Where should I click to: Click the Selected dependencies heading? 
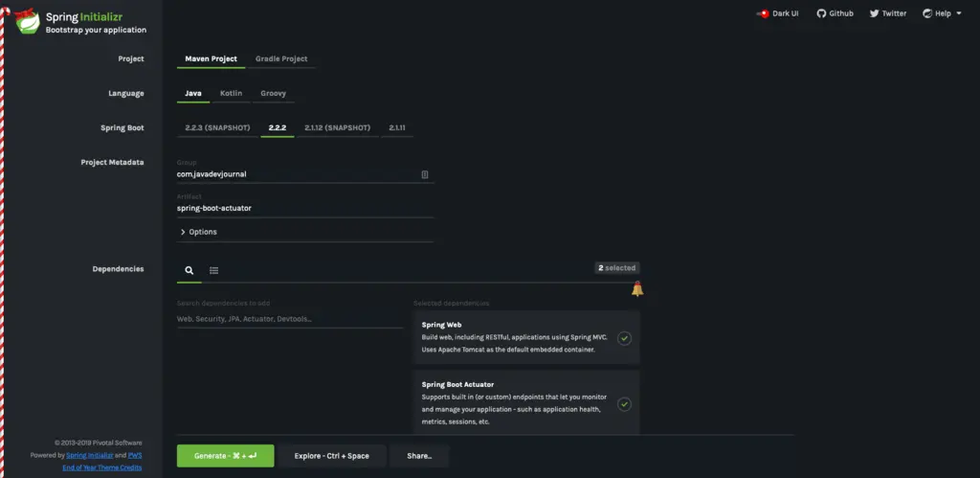(x=452, y=304)
